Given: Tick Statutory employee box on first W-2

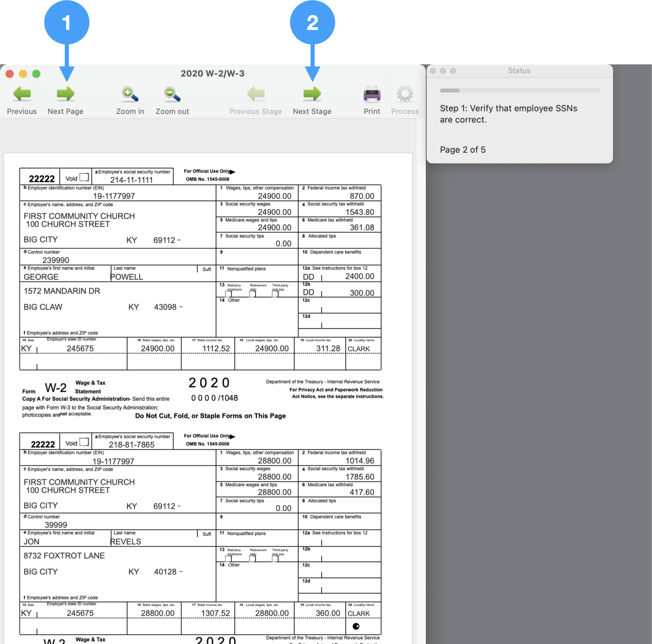Looking at the screenshot, I should tap(228, 294).
